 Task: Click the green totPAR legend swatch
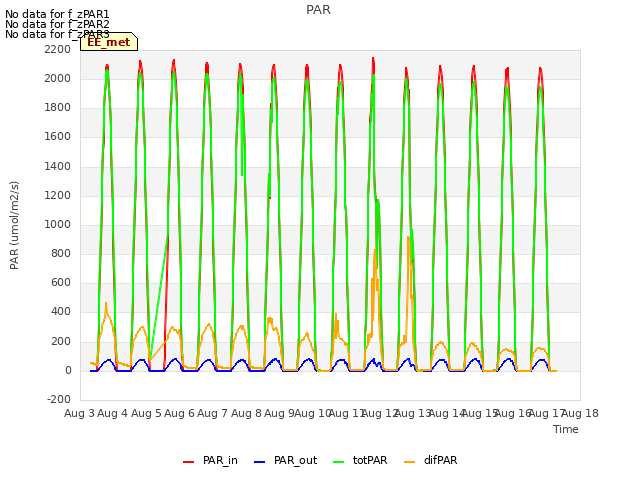[338, 462]
